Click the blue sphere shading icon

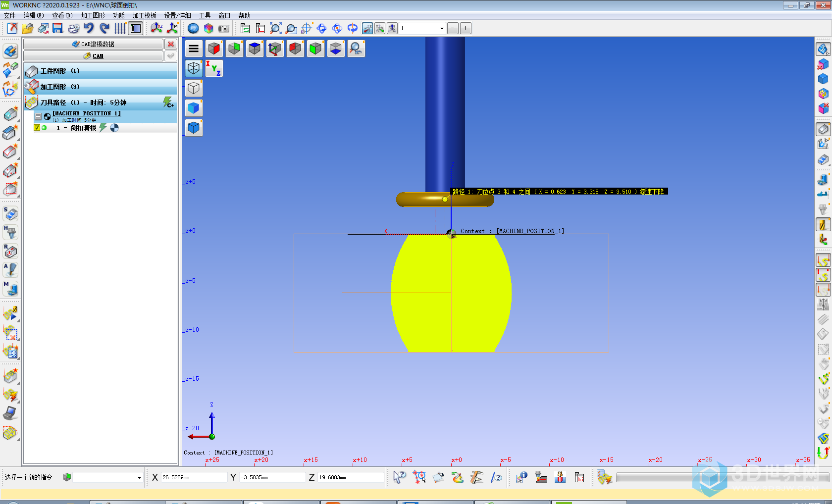(193, 28)
